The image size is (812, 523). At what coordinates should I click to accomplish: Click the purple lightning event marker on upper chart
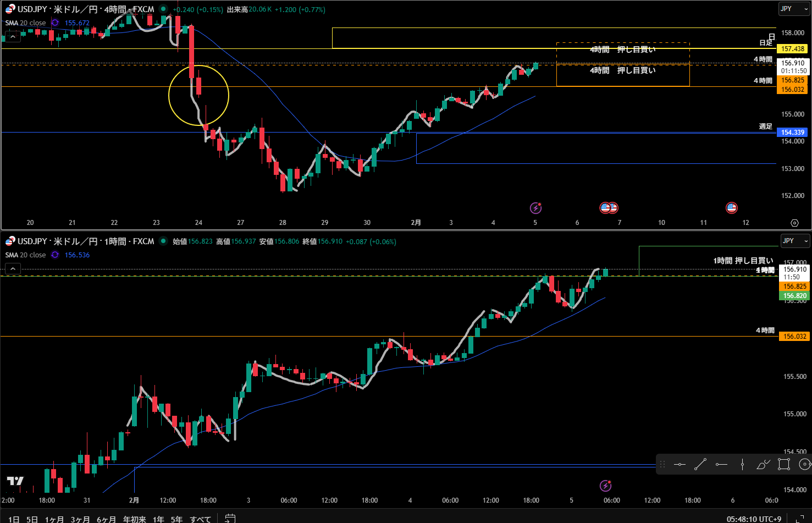click(x=535, y=208)
